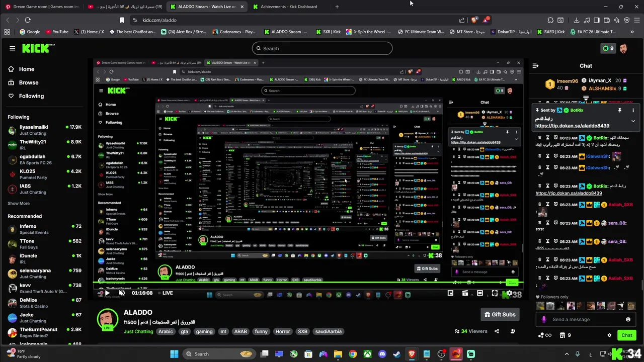
Task: Cast the stream to a device
Action: [x=465, y=293]
